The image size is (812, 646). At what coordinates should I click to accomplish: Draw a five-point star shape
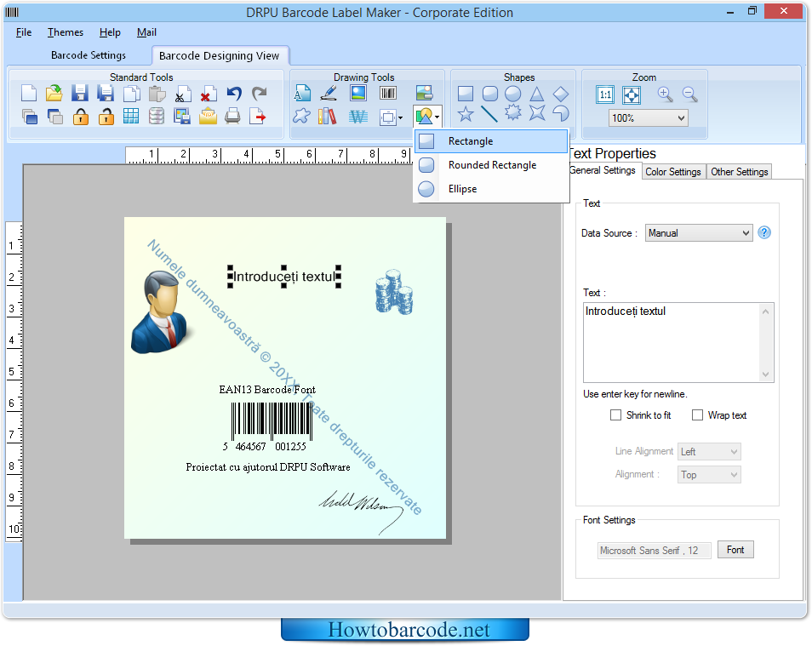[466, 113]
